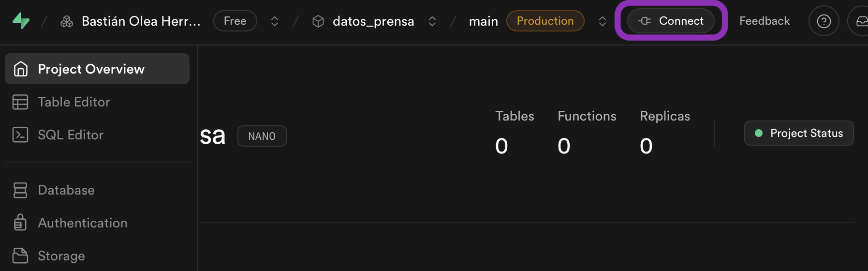Click the Table Editor grid icon
The height and width of the screenshot is (271, 868).
click(20, 102)
